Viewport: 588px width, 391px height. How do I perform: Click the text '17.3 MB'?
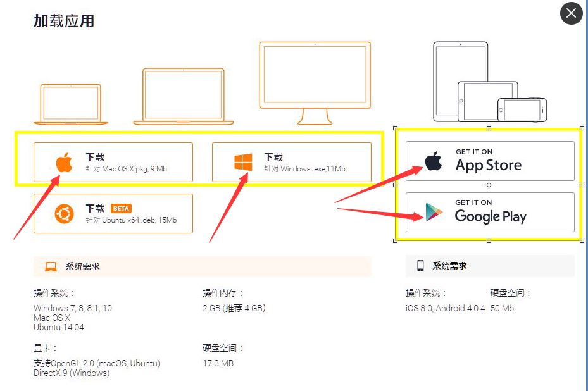[218, 363]
